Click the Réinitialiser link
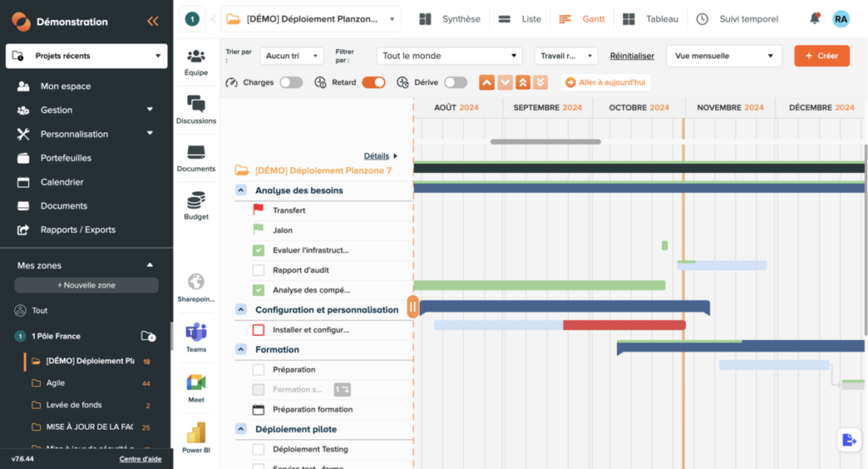 (632, 56)
